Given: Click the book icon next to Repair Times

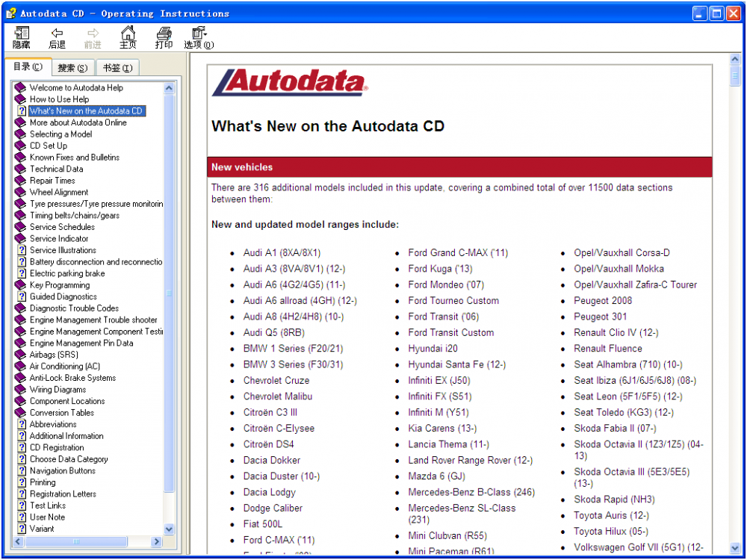Looking at the screenshot, I should click(x=20, y=181).
